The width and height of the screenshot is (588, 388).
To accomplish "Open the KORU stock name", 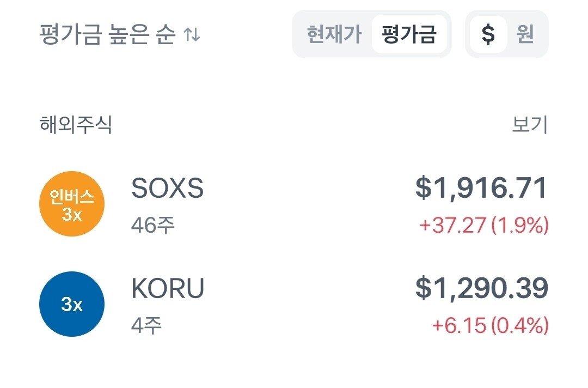I will coord(168,289).
